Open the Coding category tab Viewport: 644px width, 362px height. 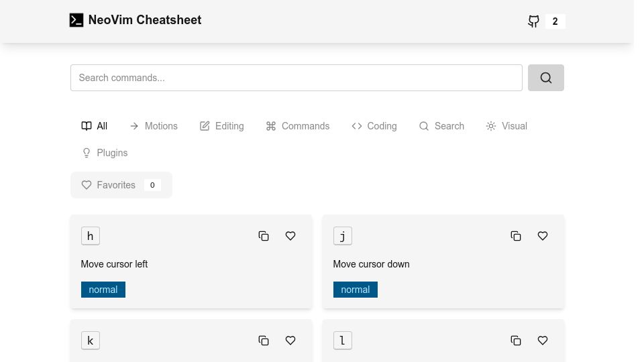[x=374, y=126]
